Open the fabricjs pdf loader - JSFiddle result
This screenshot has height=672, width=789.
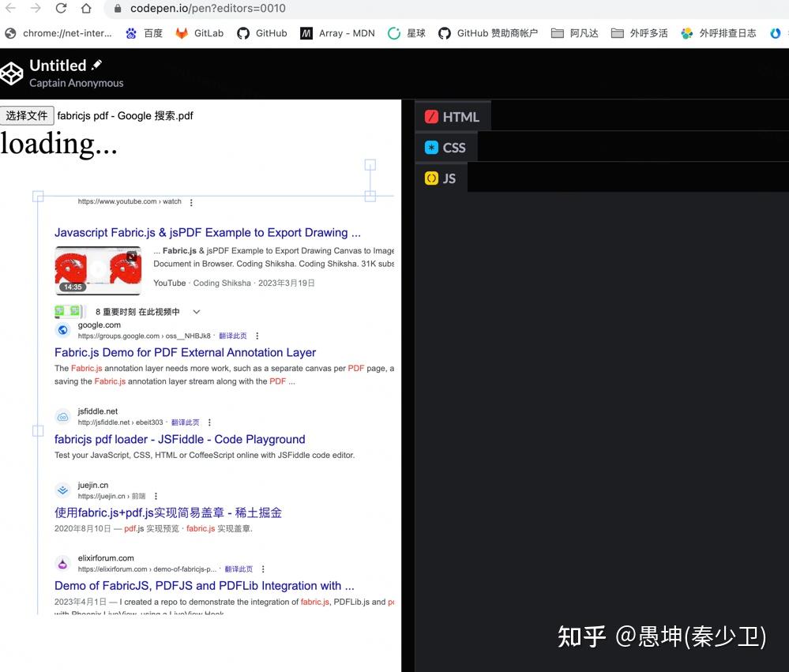click(x=179, y=439)
